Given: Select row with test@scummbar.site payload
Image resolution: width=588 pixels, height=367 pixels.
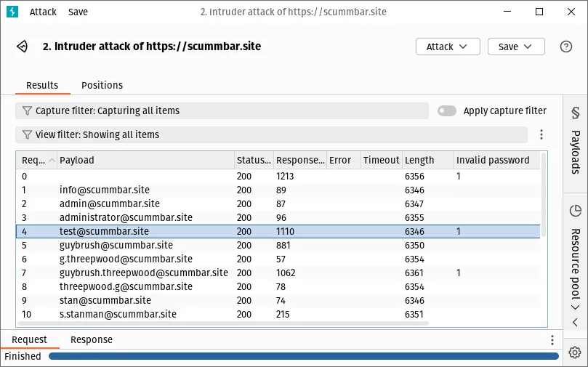Looking at the screenshot, I should click(278, 232).
